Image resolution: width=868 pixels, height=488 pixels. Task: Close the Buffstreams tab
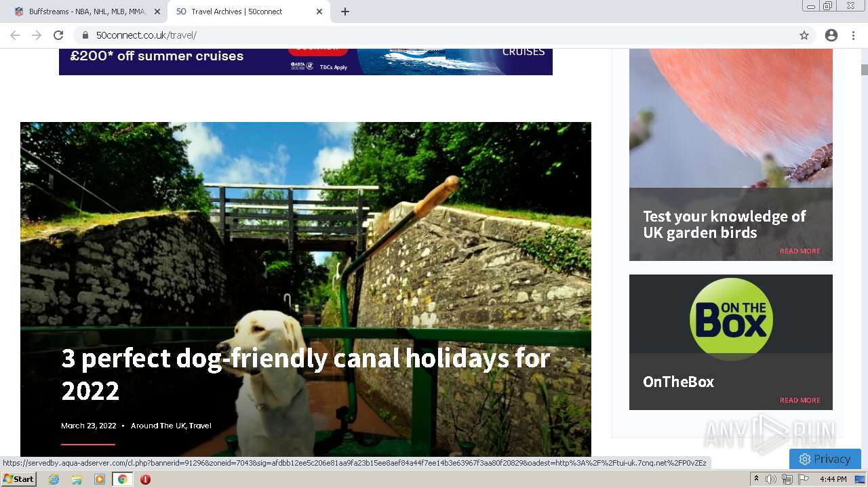click(157, 12)
